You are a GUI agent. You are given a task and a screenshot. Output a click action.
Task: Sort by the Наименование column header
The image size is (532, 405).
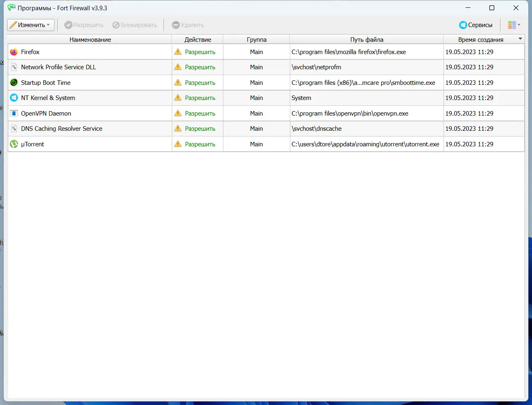click(x=90, y=40)
